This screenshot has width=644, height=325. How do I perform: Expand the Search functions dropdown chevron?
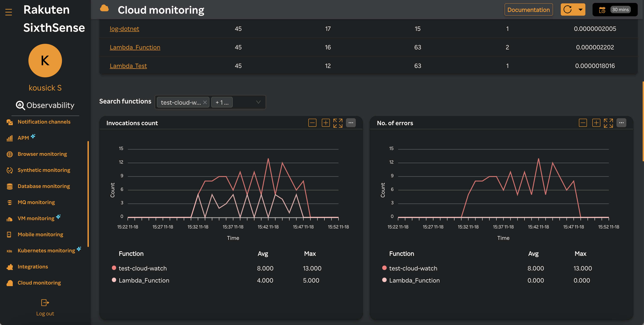point(258,102)
